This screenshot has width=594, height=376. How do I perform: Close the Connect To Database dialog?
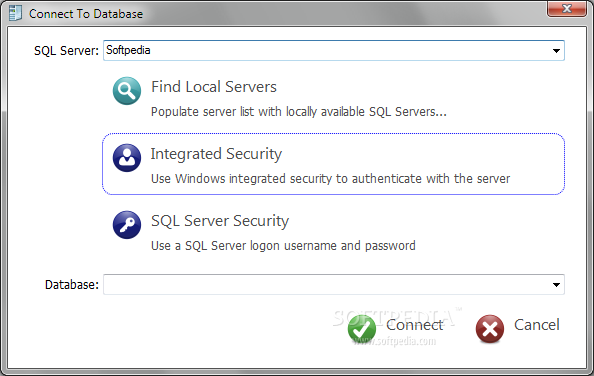click(x=567, y=9)
